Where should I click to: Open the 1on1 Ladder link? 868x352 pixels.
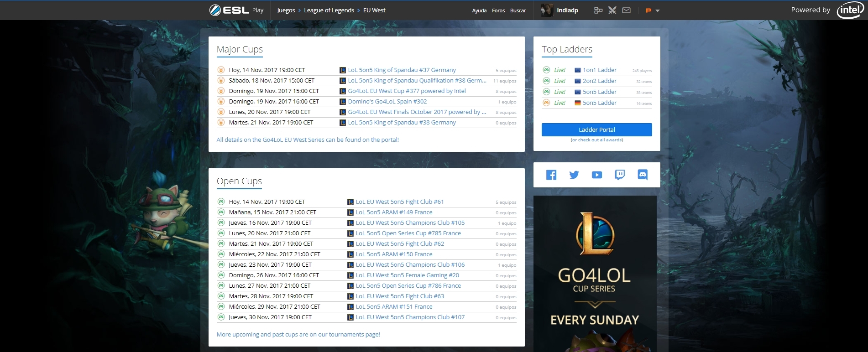tap(600, 70)
